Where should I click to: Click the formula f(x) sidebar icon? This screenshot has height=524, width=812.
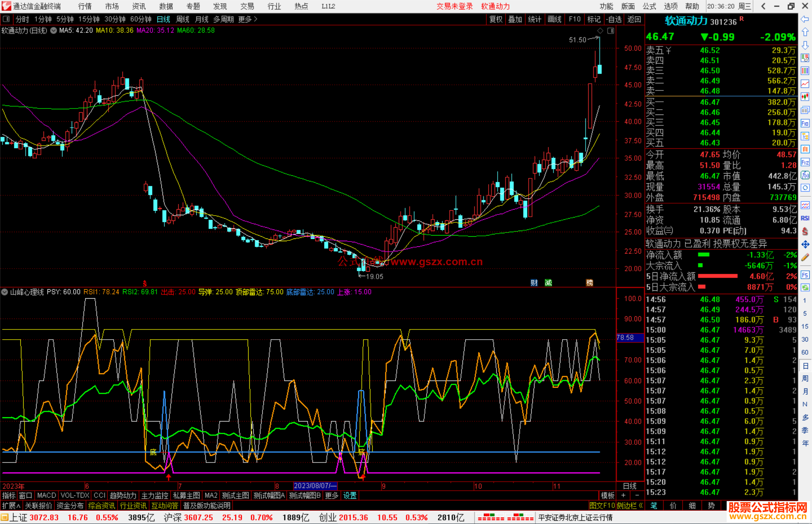[805, 175]
